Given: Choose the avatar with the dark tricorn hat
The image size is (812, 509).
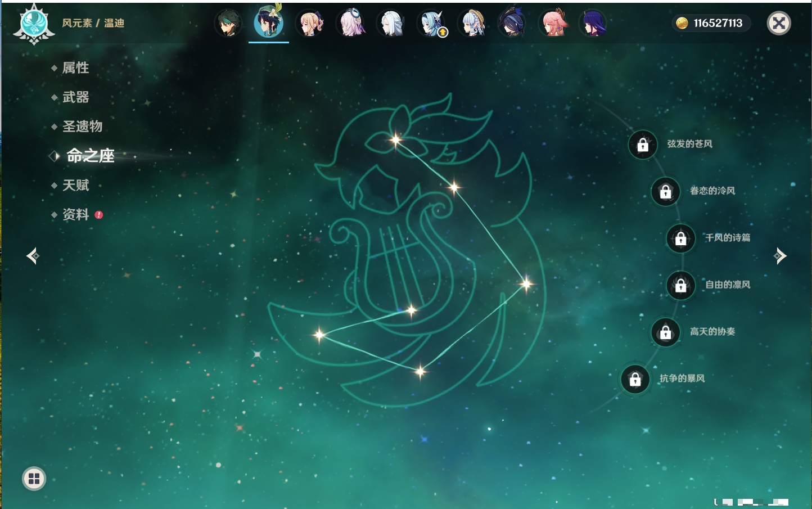Looking at the screenshot, I should click(x=512, y=24).
